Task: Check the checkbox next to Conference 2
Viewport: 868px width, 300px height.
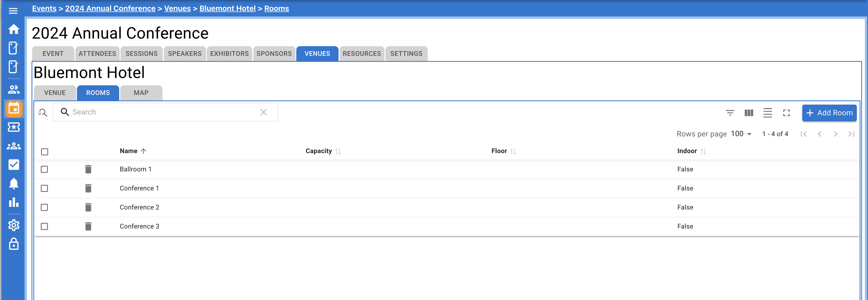Action: point(44,207)
